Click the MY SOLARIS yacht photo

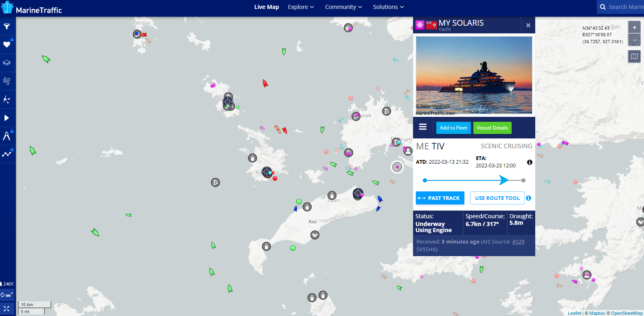(474, 75)
